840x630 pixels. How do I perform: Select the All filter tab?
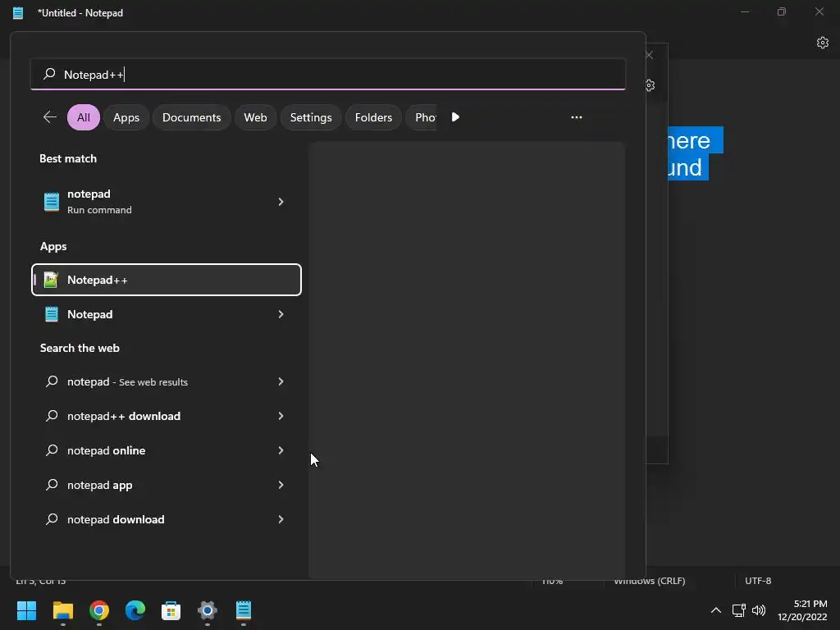[84, 117]
